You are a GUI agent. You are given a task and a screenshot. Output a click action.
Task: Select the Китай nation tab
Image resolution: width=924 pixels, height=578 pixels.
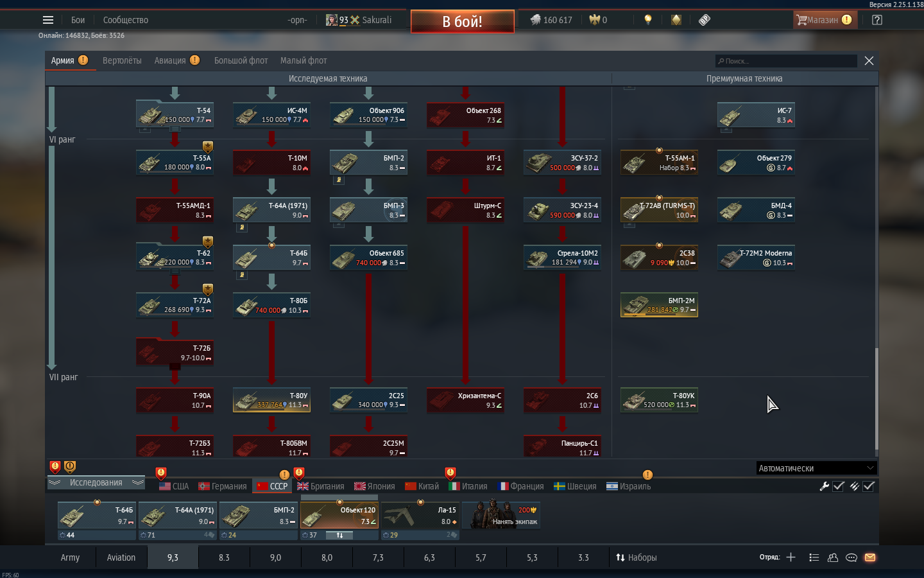click(422, 486)
